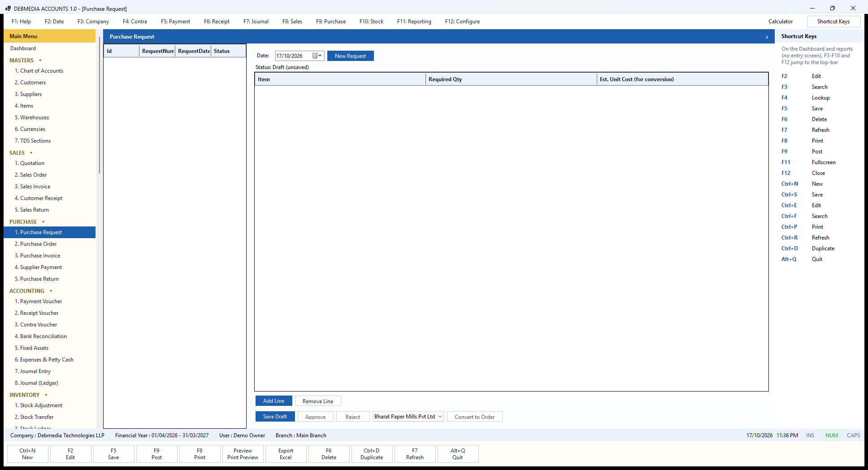Click the Convert to Order button
The width and height of the screenshot is (868, 470).
[475, 417]
